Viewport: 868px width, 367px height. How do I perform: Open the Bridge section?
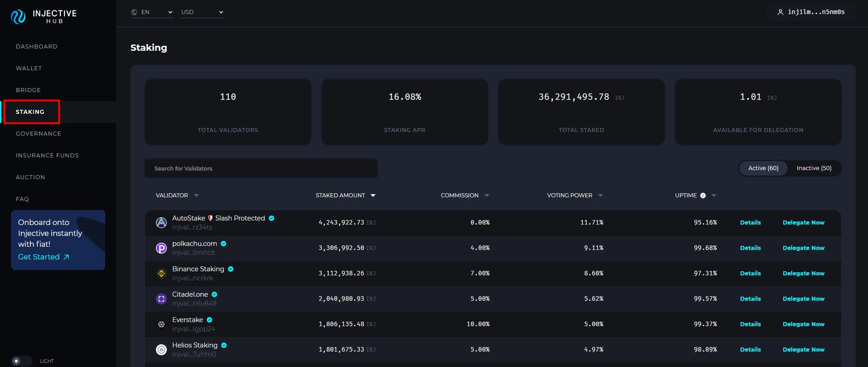coord(29,90)
